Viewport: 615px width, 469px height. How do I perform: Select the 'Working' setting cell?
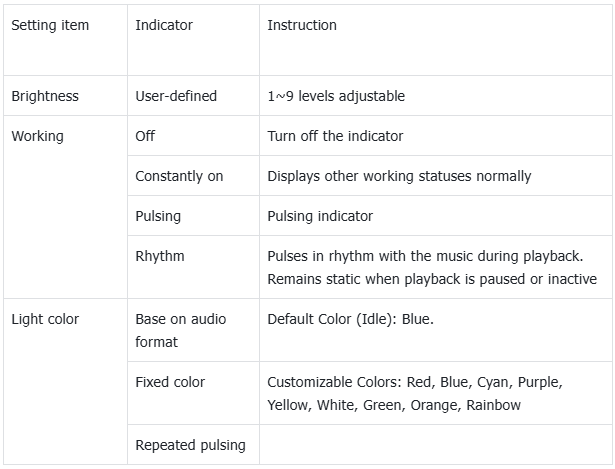(37, 136)
